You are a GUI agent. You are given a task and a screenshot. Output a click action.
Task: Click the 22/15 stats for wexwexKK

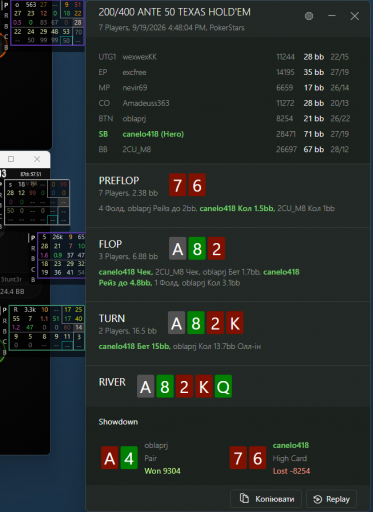coord(340,57)
